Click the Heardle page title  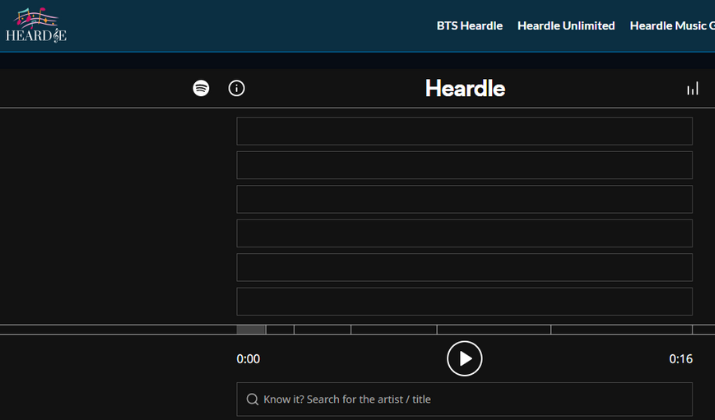(465, 88)
